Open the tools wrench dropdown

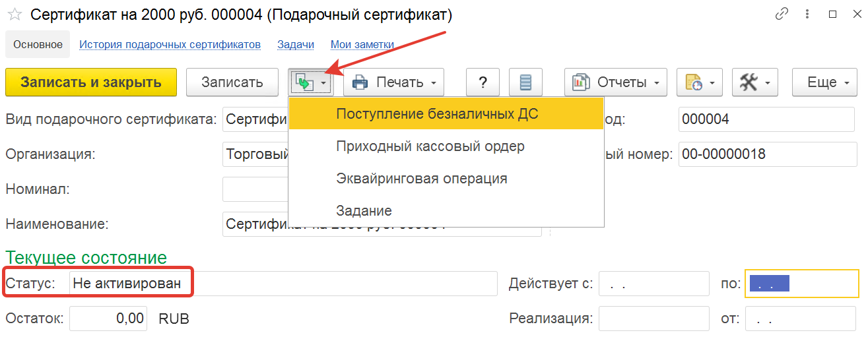click(756, 82)
